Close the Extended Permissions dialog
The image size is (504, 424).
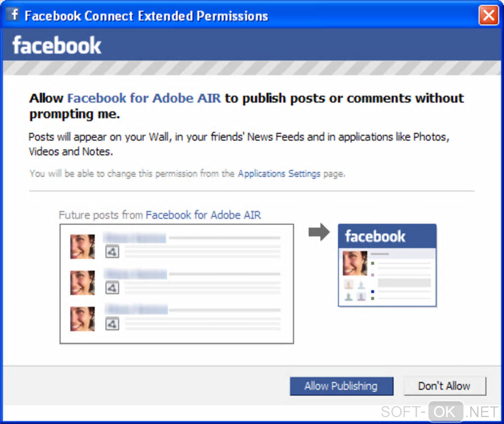488,16
